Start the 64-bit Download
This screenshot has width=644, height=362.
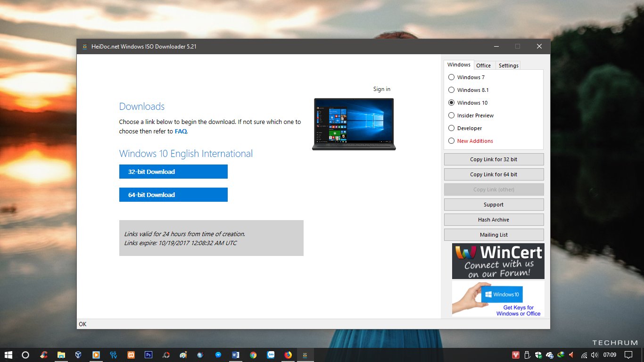173,195
